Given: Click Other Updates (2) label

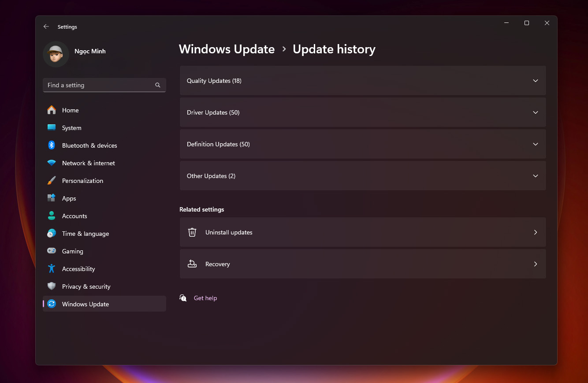Looking at the screenshot, I should coord(211,176).
